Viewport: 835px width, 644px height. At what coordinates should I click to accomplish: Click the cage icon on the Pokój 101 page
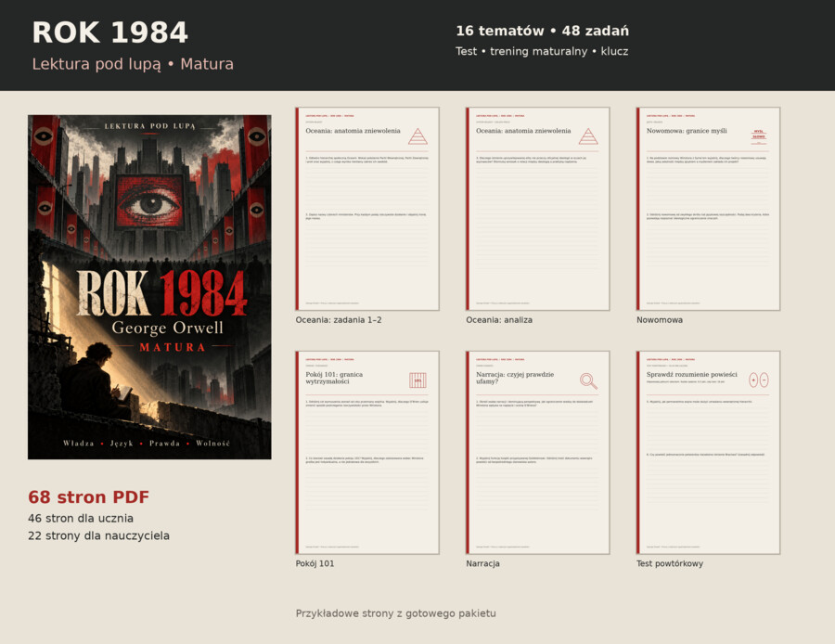(418, 380)
